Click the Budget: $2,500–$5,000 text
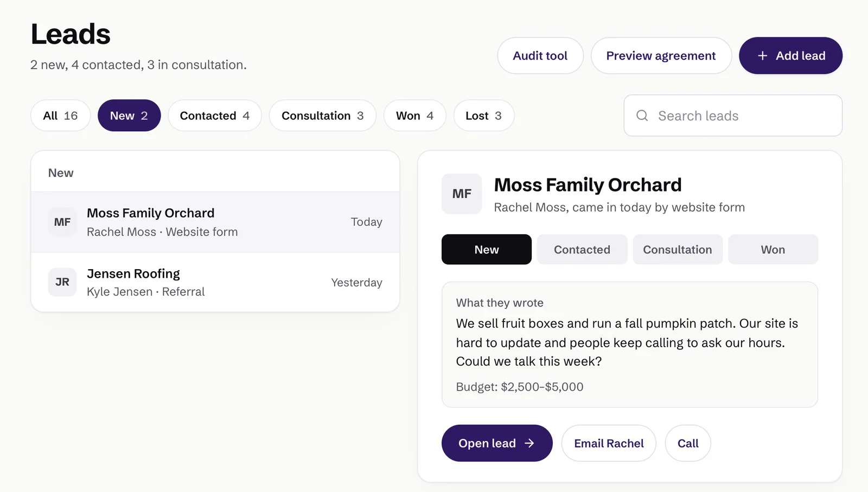This screenshot has height=492, width=868. [x=520, y=387]
